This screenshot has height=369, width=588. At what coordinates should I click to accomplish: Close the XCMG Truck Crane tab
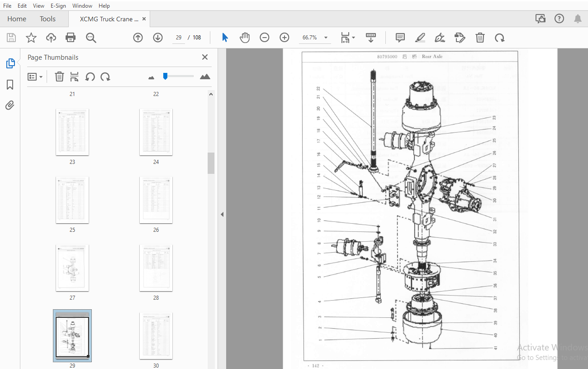click(144, 19)
